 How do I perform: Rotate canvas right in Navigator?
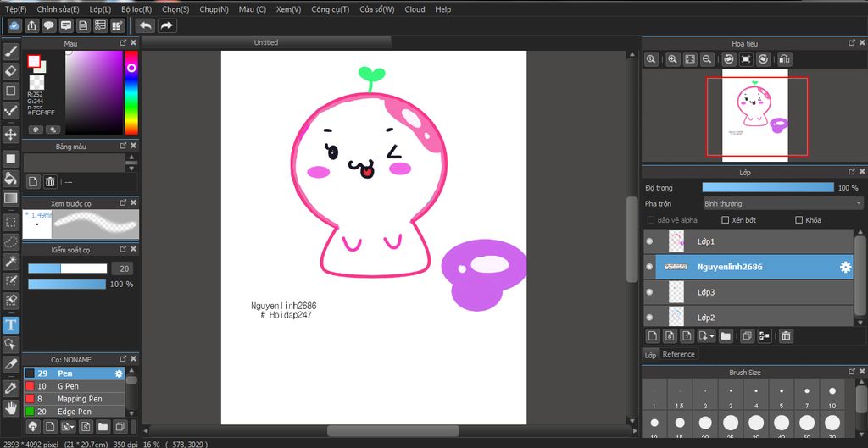point(764,59)
